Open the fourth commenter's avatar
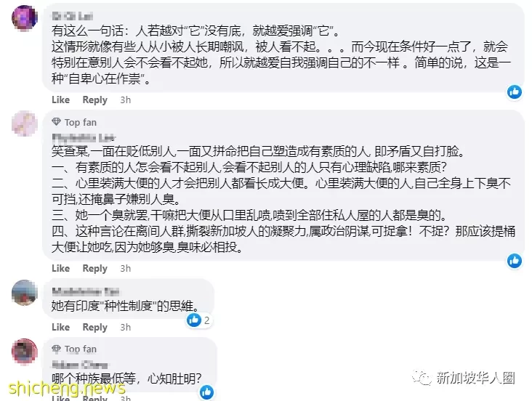The height and width of the screenshot is (401, 532). pyautogui.click(x=25, y=351)
